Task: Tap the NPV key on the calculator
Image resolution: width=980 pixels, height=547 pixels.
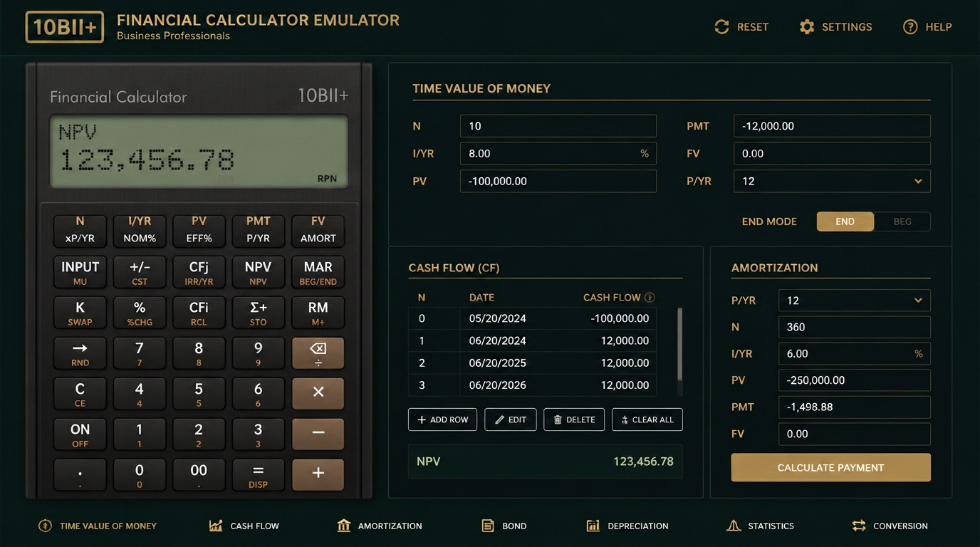Action: [x=258, y=271]
